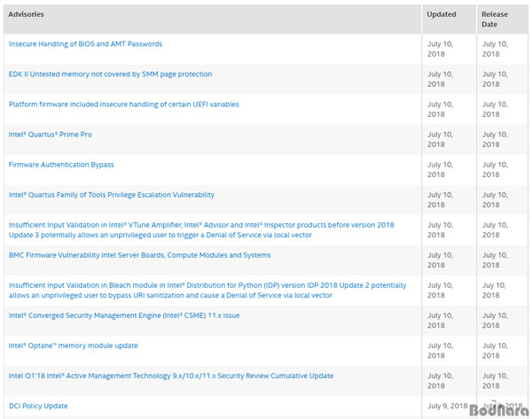
Task: Select the Release Date in the VTune Amplifier row
Action: [496, 229]
